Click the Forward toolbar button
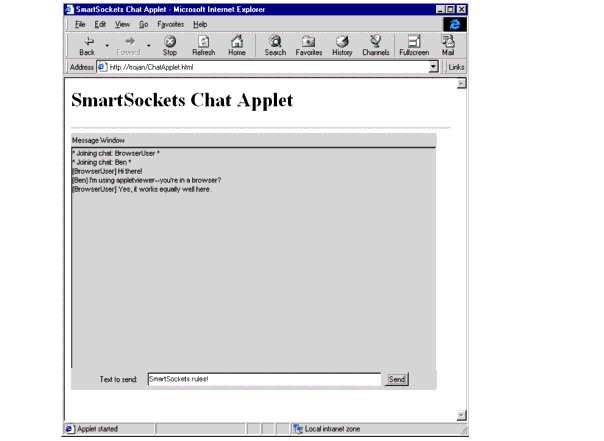The image size is (604, 441). pyautogui.click(x=129, y=46)
